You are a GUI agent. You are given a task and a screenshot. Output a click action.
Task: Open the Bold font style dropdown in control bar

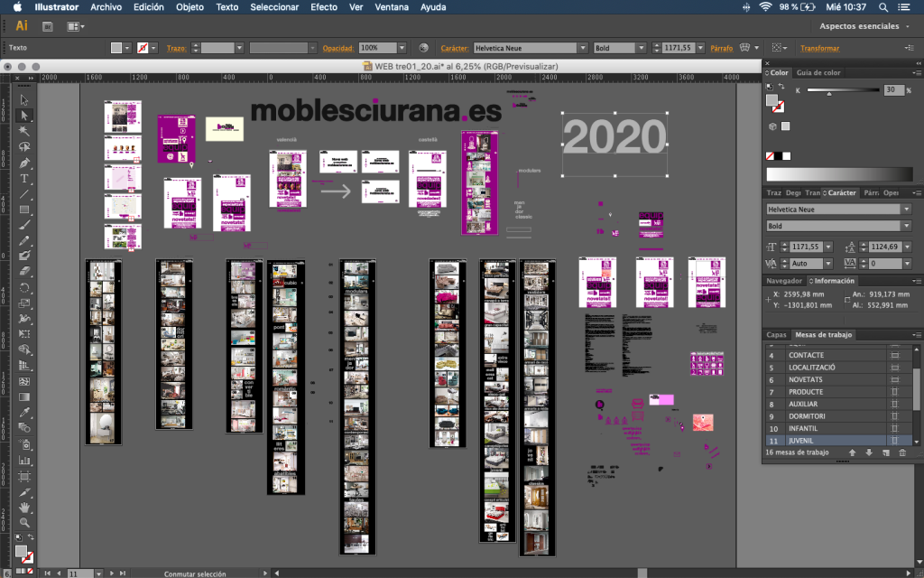click(x=642, y=48)
